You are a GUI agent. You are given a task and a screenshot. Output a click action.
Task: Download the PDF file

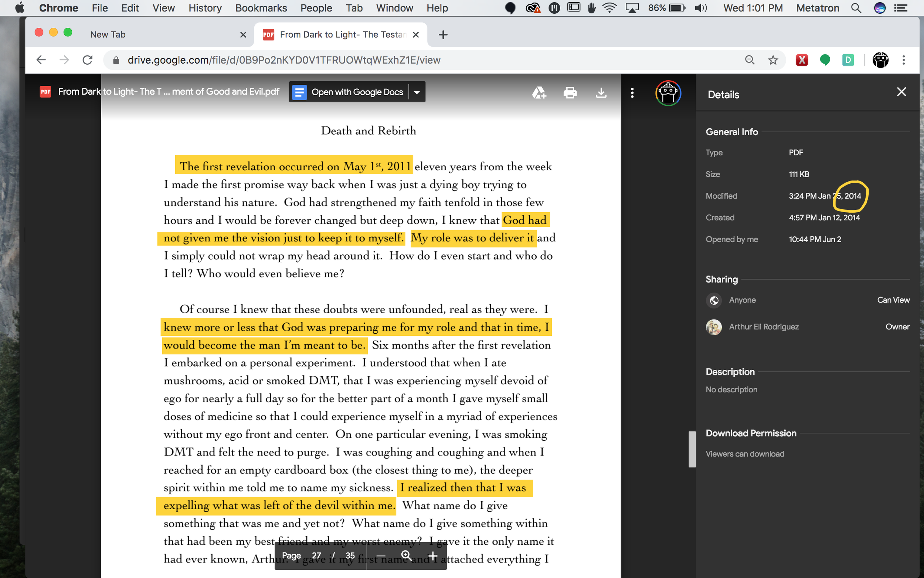point(601,92)
